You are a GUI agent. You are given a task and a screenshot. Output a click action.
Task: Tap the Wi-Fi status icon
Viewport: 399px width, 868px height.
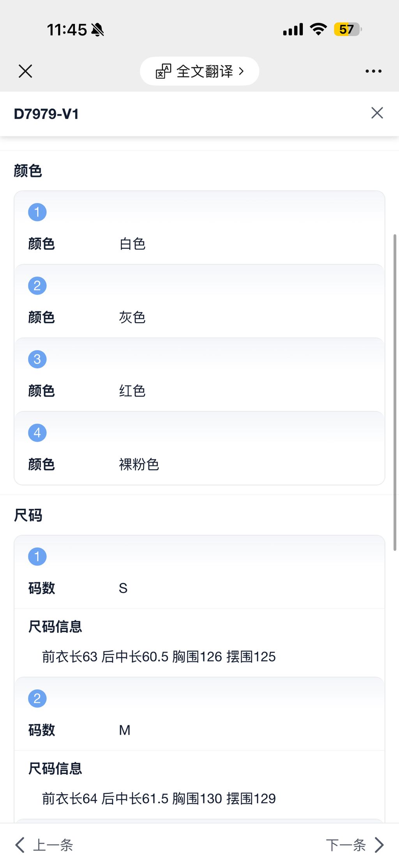pyautogui.click(x=318, y=29)
